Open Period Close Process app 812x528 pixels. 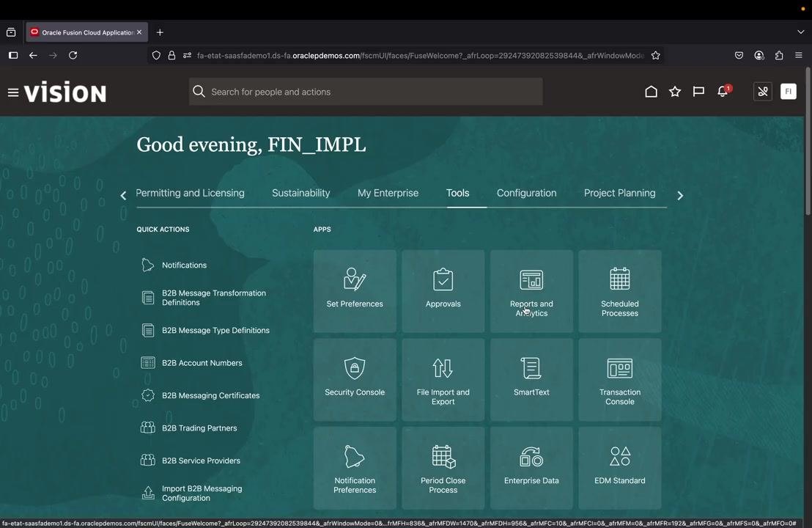pos(443,468)
